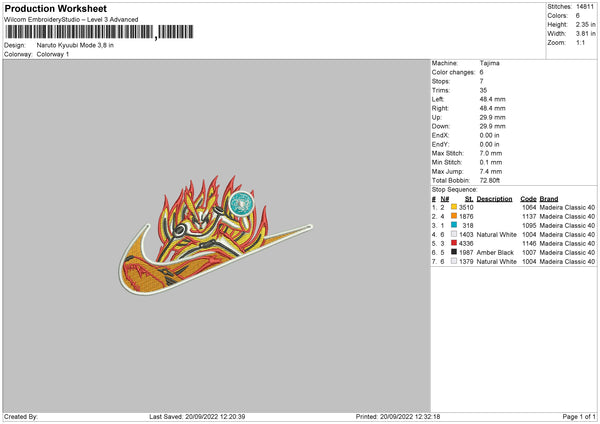Click the 'Page 1 of 1' indicator
Image resolution: width=600 pixels, height=424 pixels.
coord(579,417)
